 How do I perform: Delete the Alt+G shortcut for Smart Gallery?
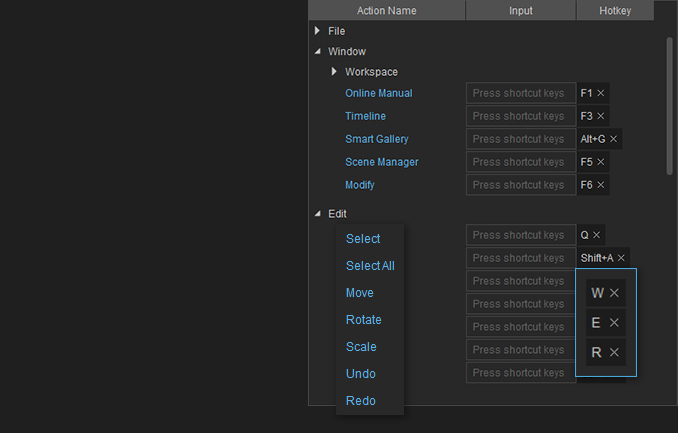[x=614, y=139]
